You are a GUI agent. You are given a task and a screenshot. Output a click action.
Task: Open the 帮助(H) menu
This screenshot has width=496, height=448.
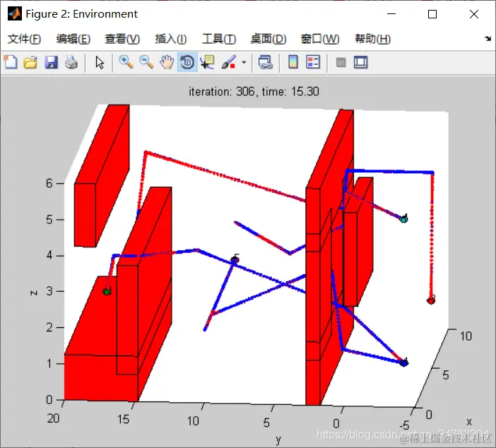[x=372, y=39]
